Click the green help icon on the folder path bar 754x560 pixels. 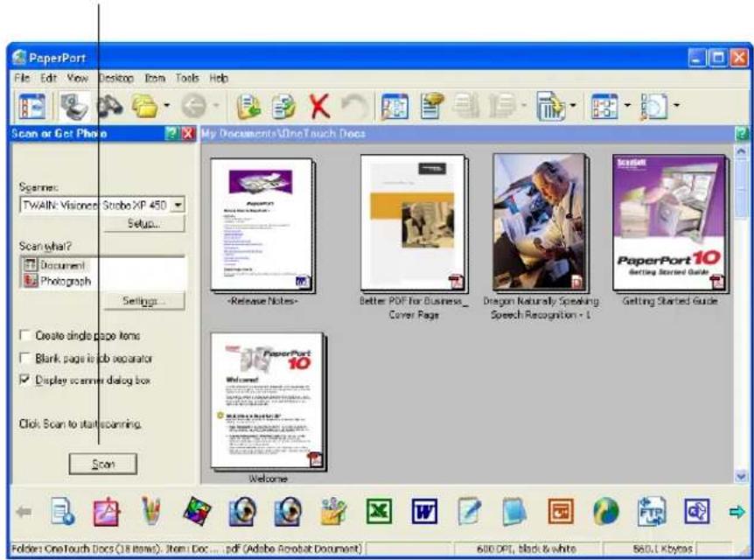click(742, 134)
